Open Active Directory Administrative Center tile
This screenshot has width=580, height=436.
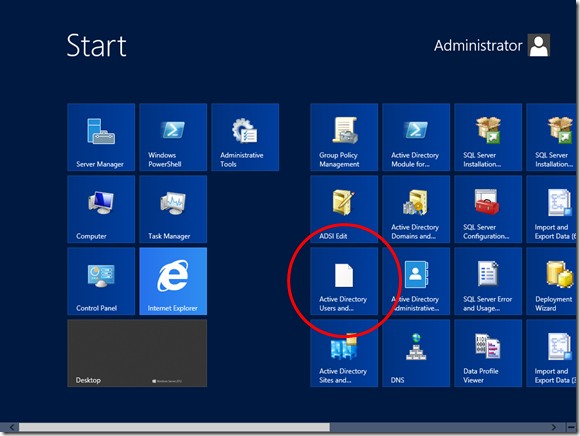pos(416,281)
